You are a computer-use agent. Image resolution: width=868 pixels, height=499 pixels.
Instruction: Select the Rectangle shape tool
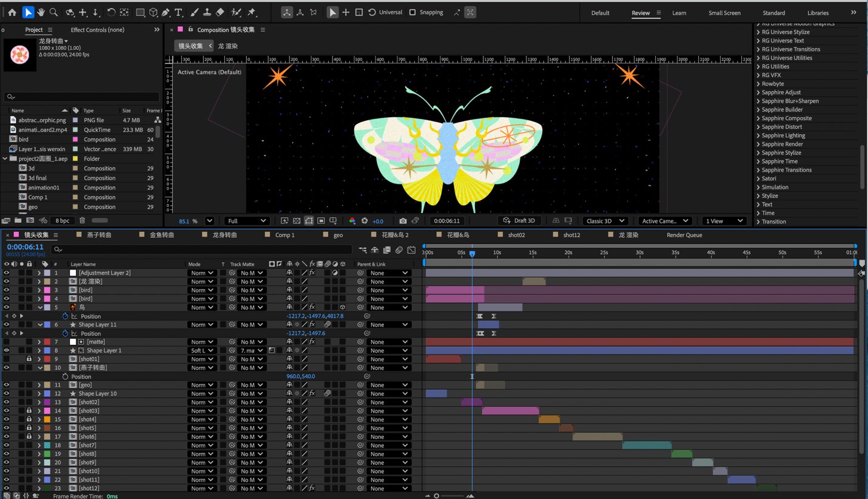click(x=140, y=12)
